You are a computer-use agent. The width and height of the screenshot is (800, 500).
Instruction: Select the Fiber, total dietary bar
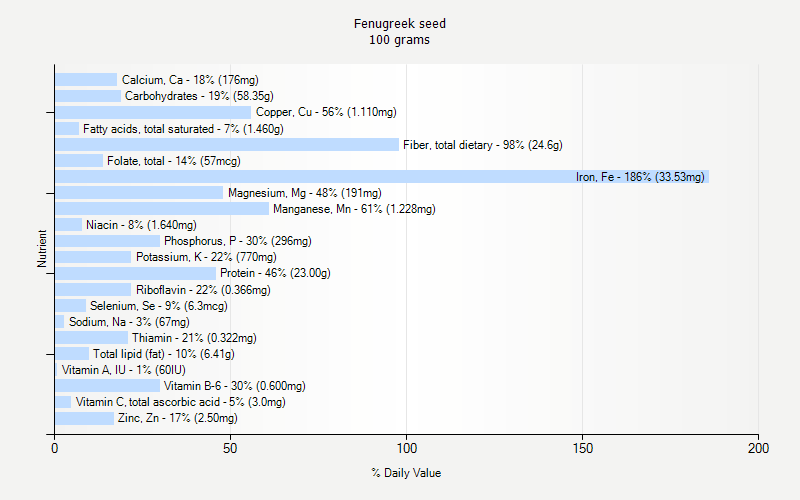point(227,145)
